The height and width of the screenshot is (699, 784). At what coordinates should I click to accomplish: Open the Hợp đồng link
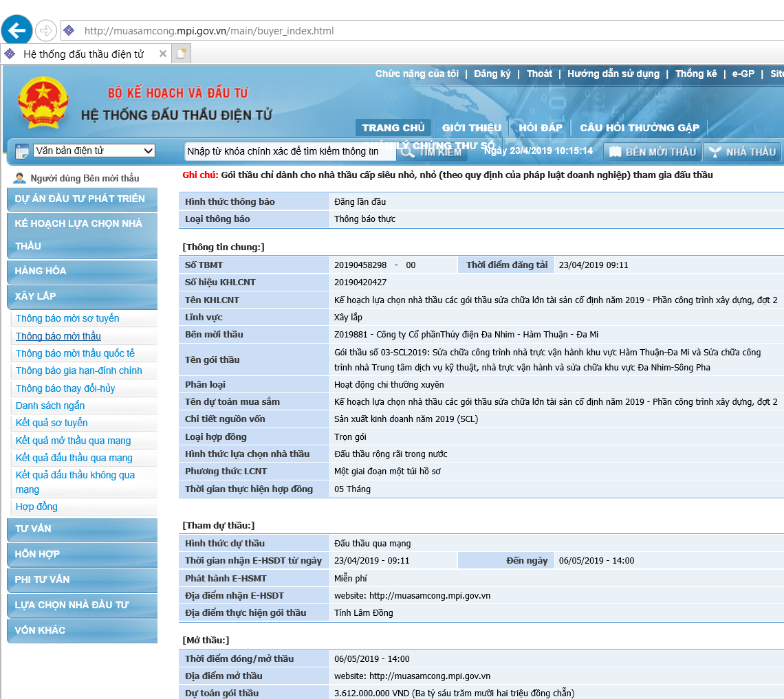pos(36,507)
